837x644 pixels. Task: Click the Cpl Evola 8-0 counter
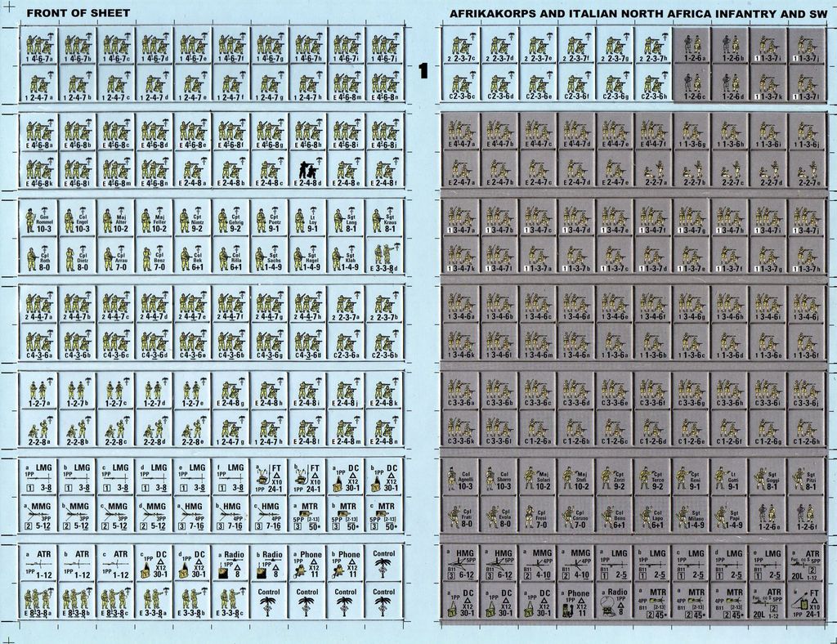[499, 517]
